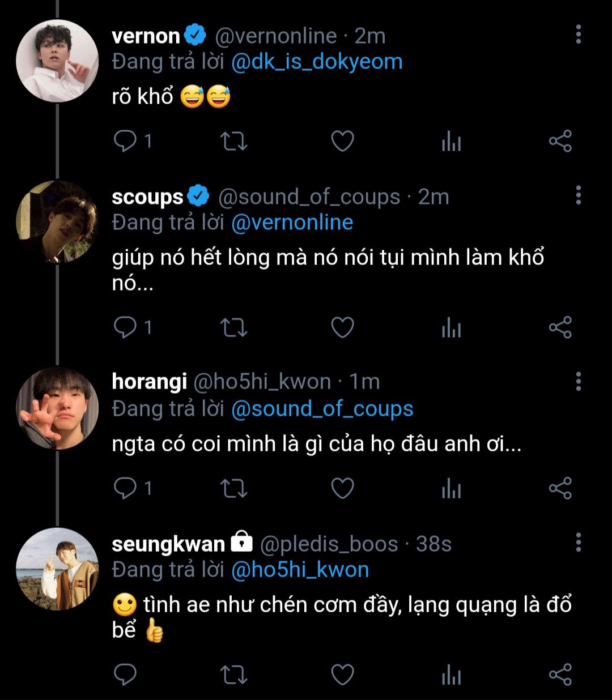Viewport: 612px width, 700px height.
Task: View analytics of seungkwan's tweet
Action: (451, 675)
